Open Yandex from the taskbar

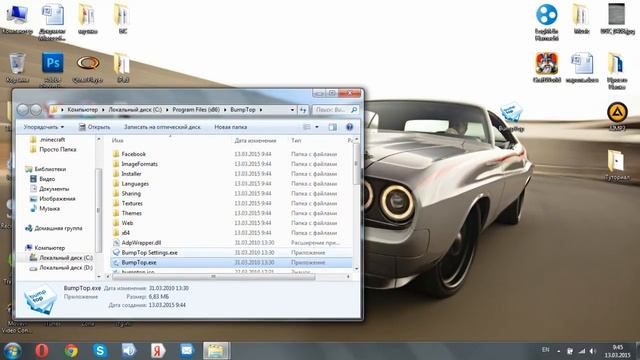(158, 351)
